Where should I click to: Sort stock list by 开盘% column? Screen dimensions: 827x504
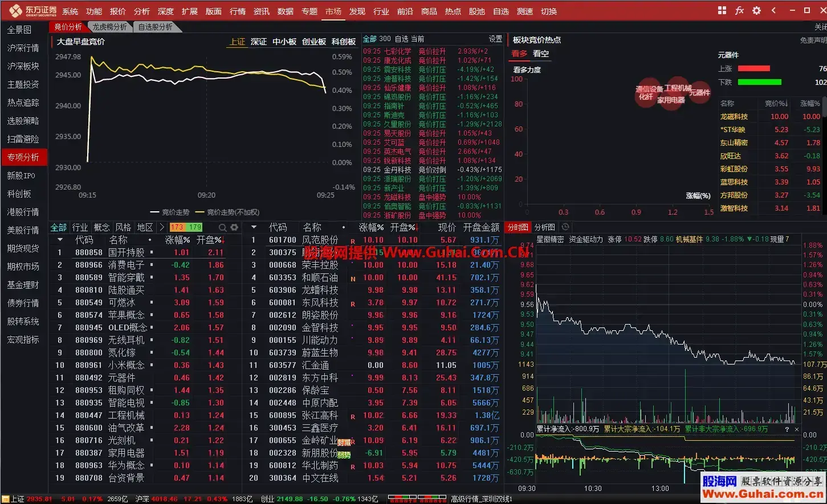pos(405,227)
